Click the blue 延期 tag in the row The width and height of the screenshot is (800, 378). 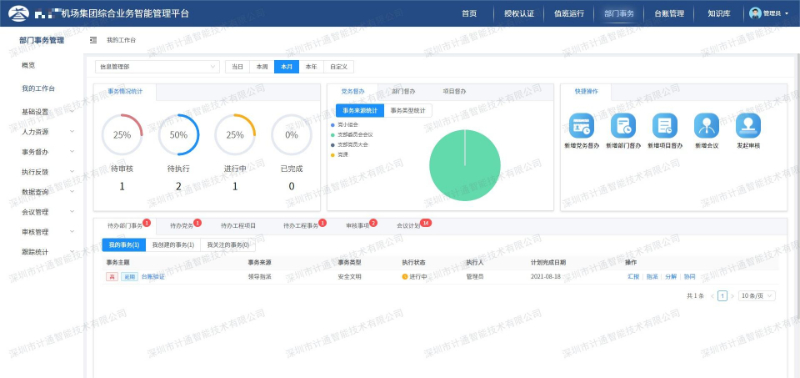pos(129,276)
